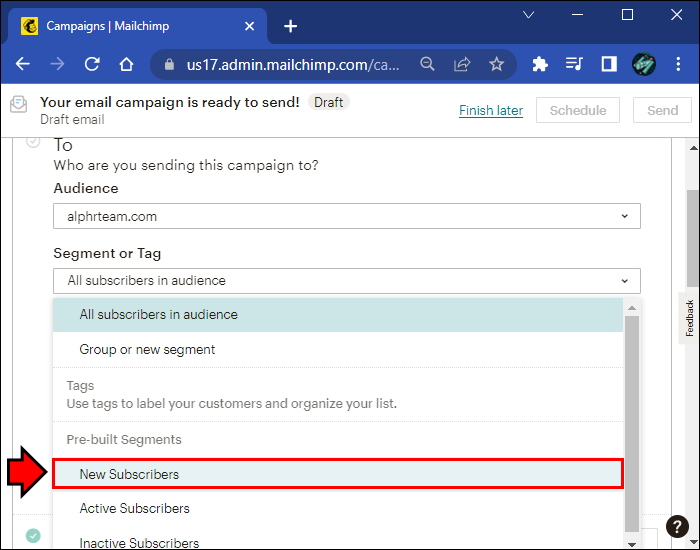Go to the browser home page
The image size is (700, 550).
[x=126, y=64]
